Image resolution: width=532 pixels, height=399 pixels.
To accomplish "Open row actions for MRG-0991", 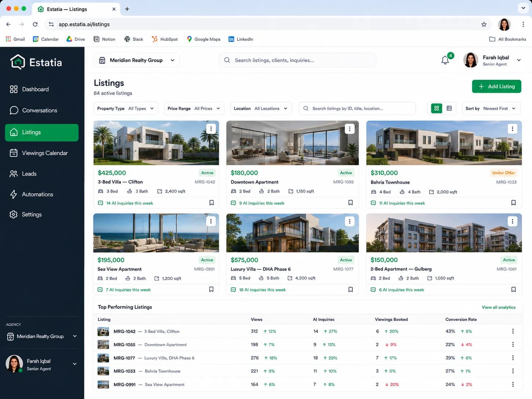I will click(513, 384).
